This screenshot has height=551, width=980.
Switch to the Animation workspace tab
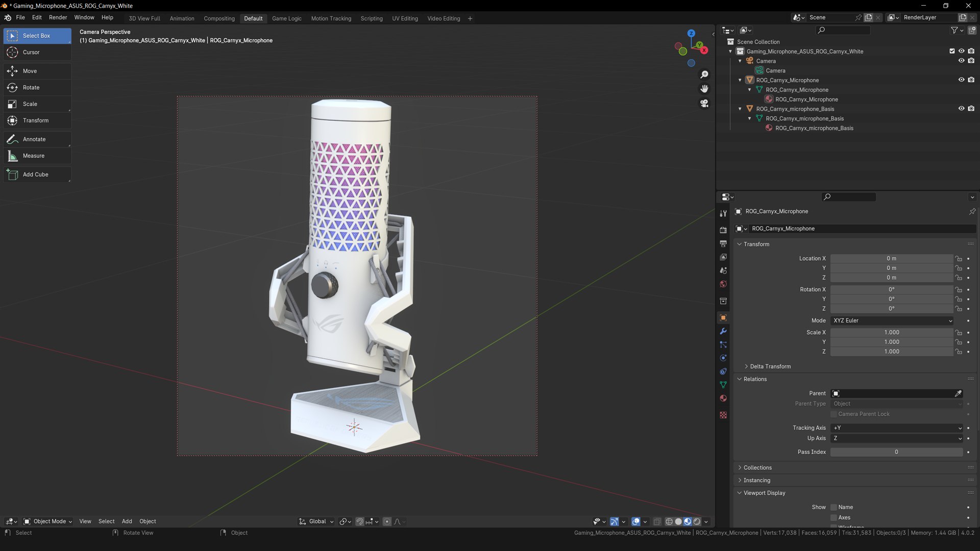(182, 18)
